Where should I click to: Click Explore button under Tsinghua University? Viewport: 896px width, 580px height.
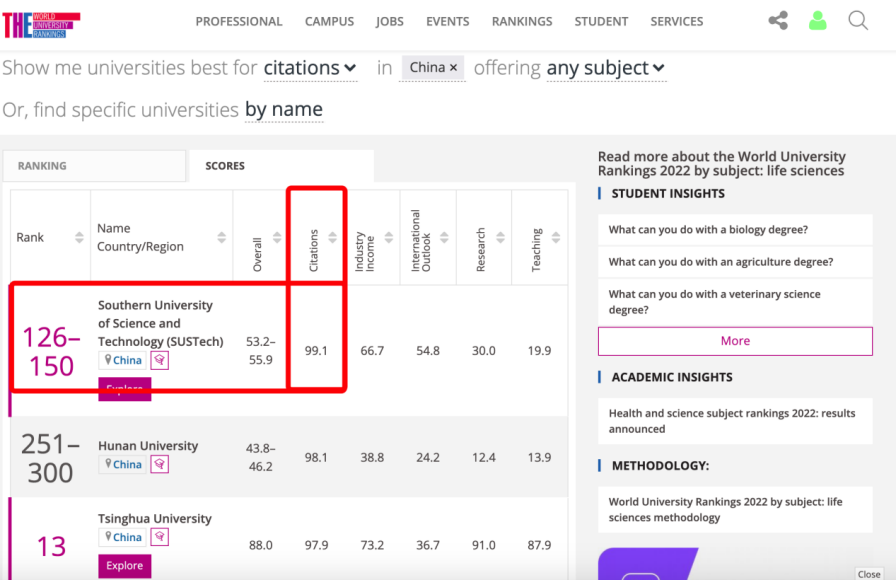[x=125, y=566]
